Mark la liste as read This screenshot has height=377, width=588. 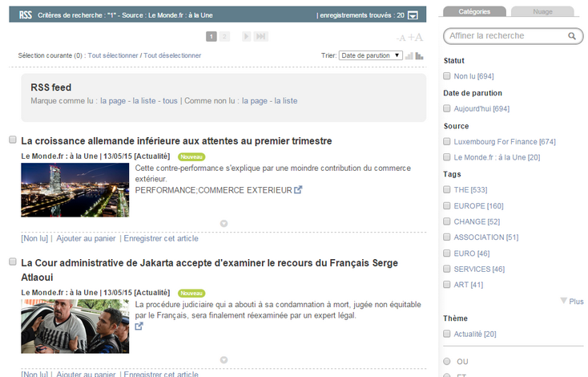point(144,100)
